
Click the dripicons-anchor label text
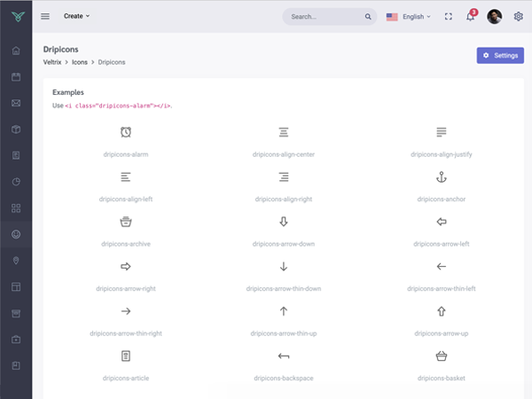tap(442, 199)
